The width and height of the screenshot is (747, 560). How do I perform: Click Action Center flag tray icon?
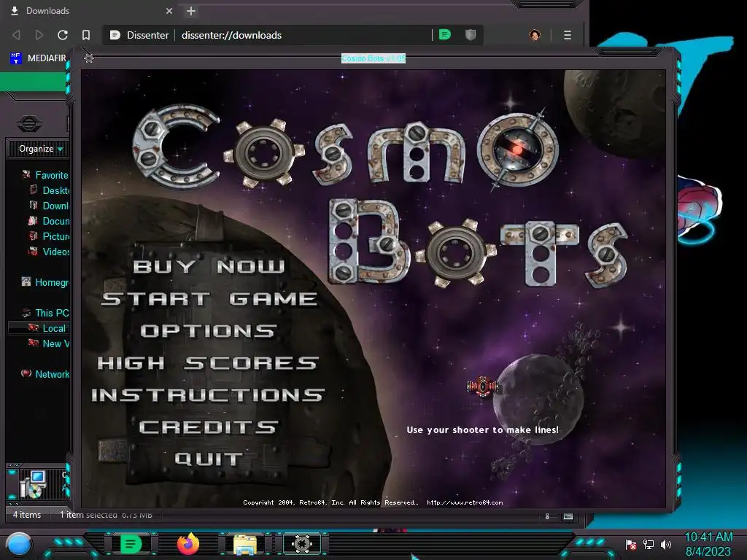coord(631,544)
